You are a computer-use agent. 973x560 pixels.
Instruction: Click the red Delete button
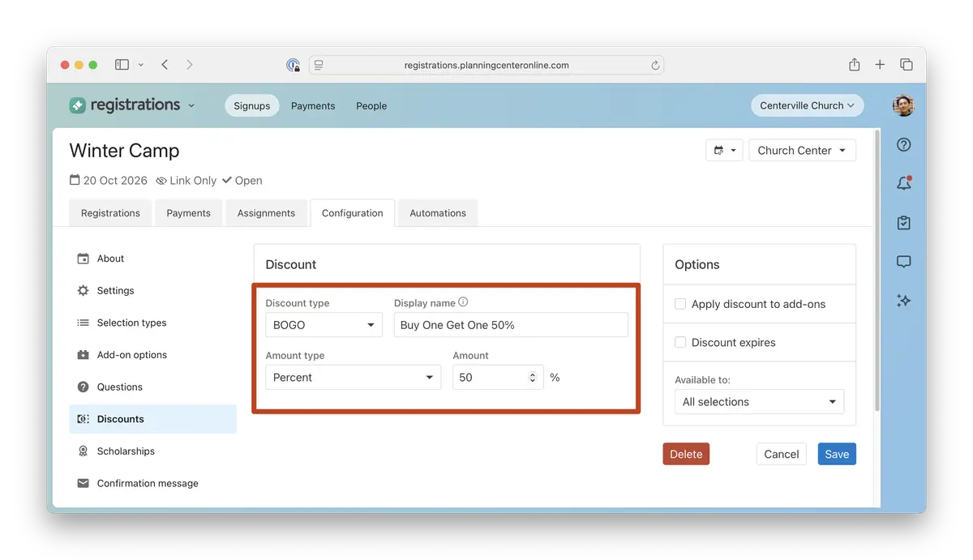686,454
